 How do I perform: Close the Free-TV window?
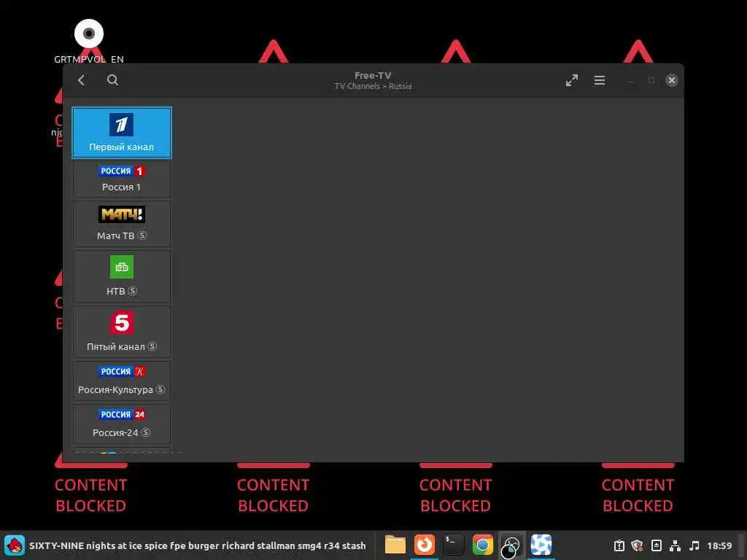tap(672, 80)
